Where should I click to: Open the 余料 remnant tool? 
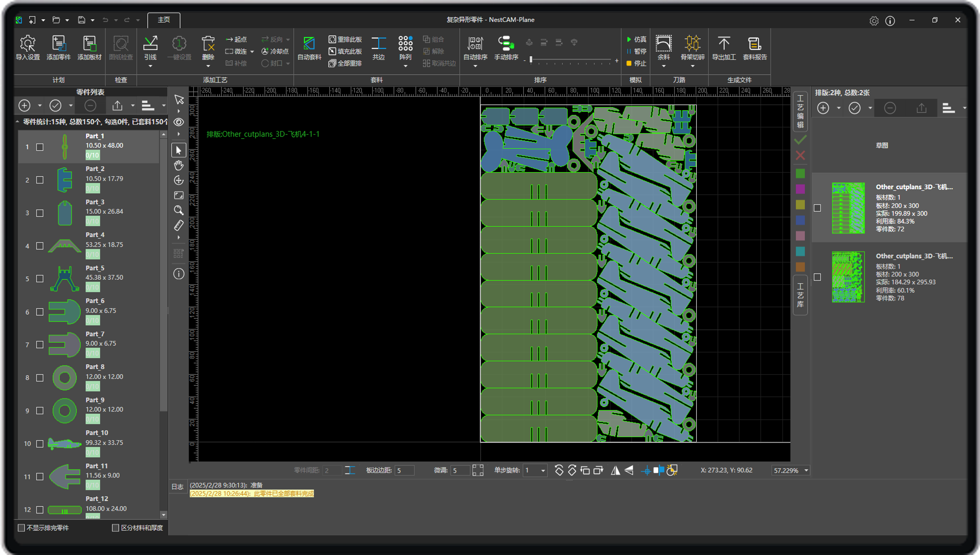coord(663,48)
